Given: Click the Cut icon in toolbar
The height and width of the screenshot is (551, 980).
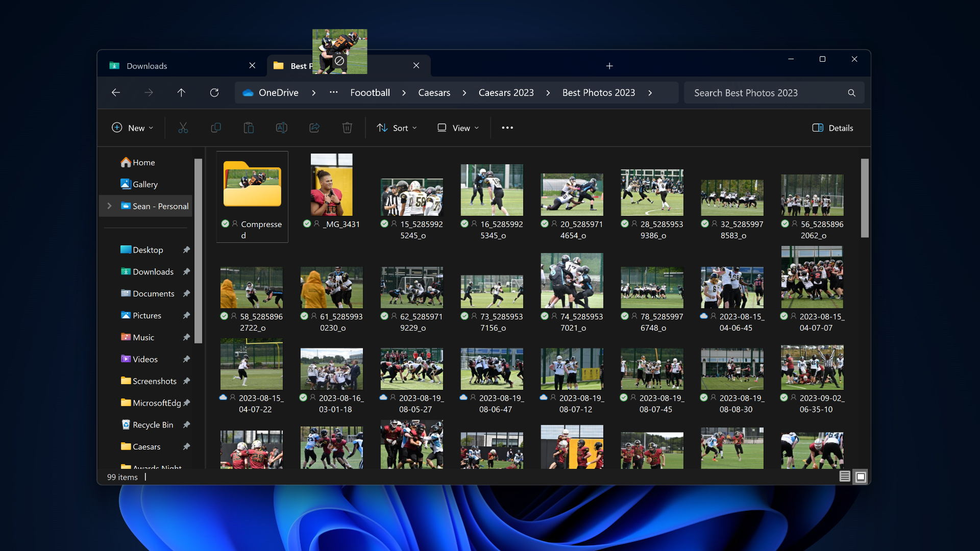Looking at the screenshot, I should coord(182,128).
